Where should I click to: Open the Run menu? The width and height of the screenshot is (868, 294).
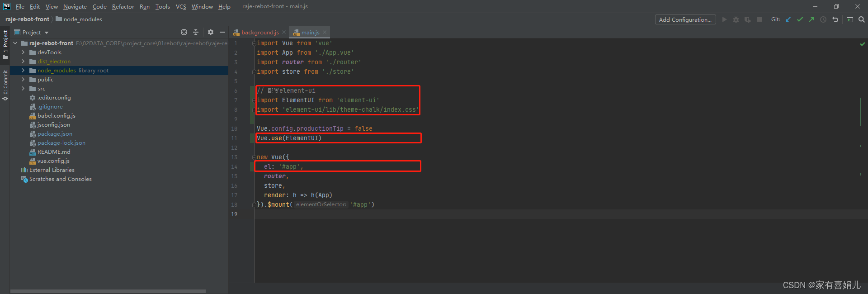(145, 6)
